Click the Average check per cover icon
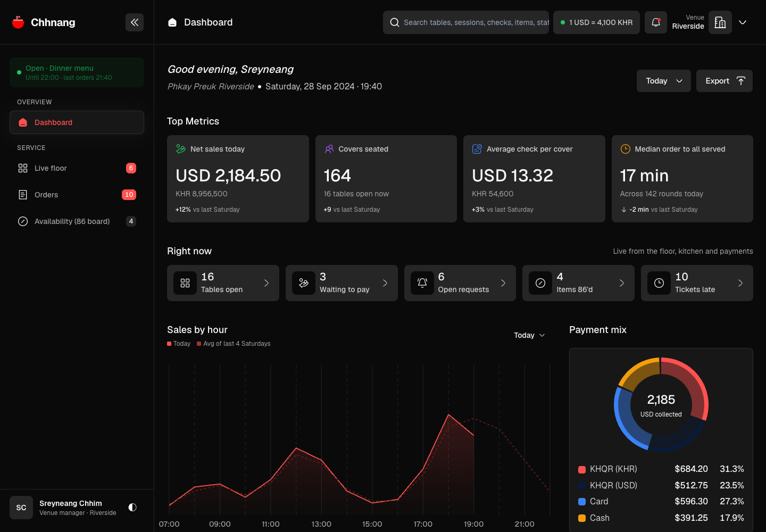 pyautogui.click(x=477, y=149)
